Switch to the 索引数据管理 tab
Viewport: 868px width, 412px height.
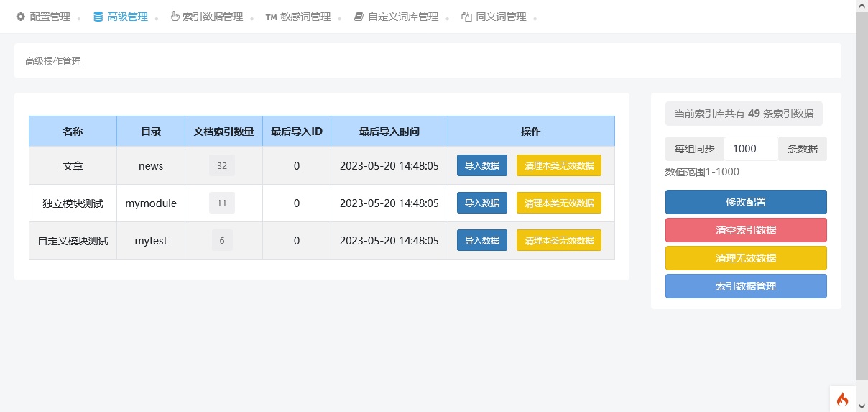pyautogui.click(x=207, y=17)
